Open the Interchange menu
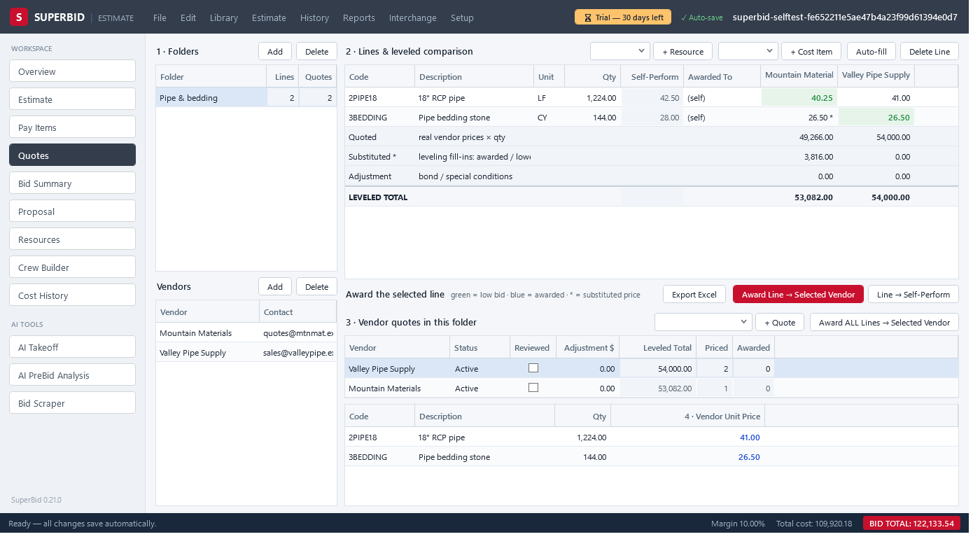 [x=413, y=17]
